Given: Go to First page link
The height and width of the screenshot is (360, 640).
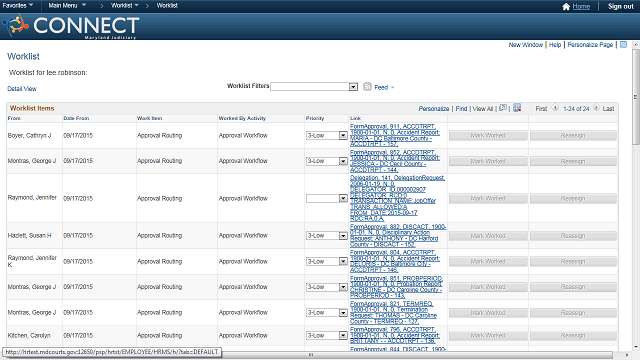Looking at the screenshot, I should click(x=541, y=109).
